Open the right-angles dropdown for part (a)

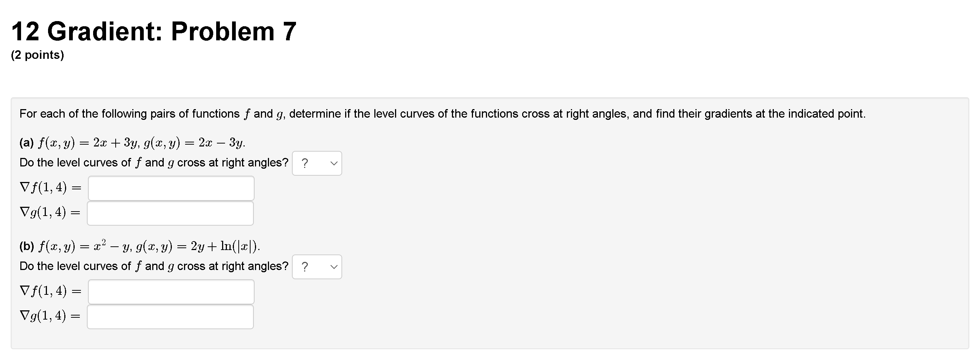(317, 163)
